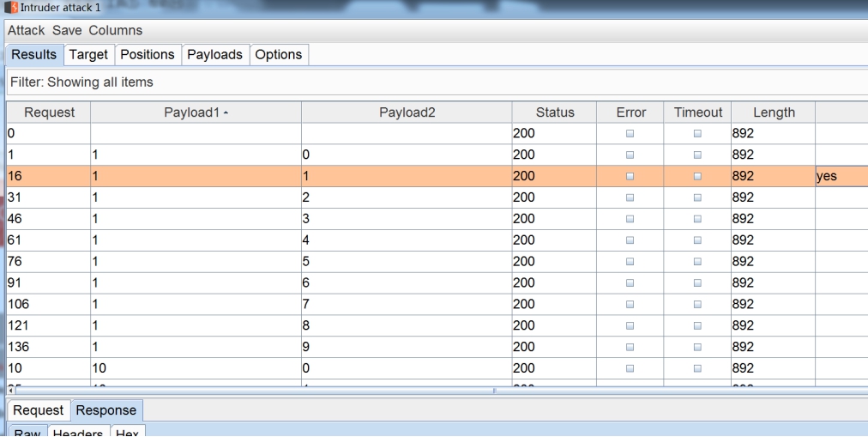Toggle Error checkbox in request 61 row
This screenshot has width=868, height=437.
pyautogui.click(x=630, y=240)
